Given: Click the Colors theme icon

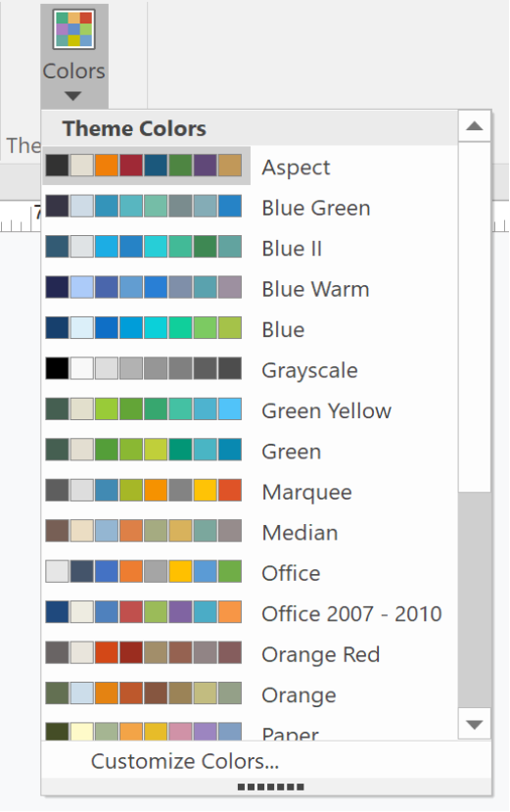Looking at the screenshot, I should (x=73, y=29).
